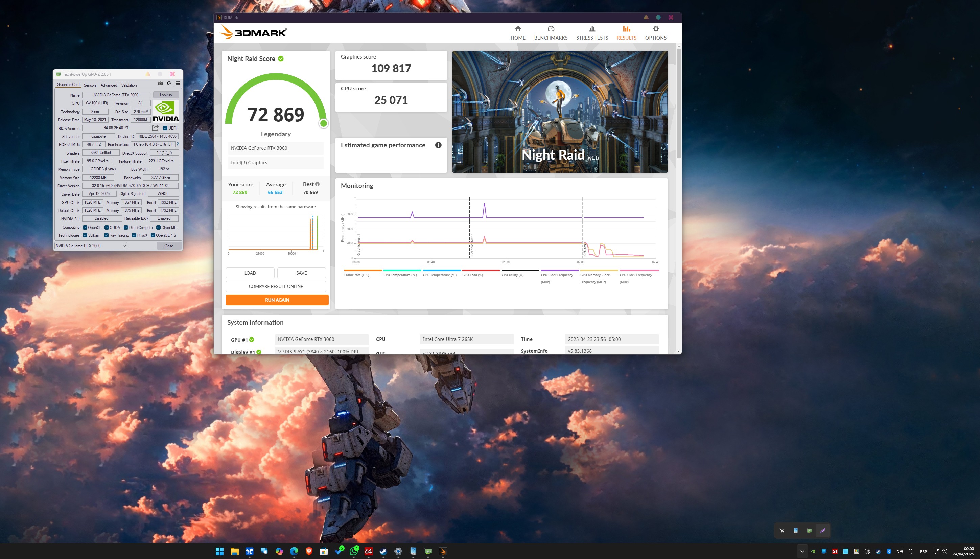Click the Bluetooth tray icon

click(889, 551)
